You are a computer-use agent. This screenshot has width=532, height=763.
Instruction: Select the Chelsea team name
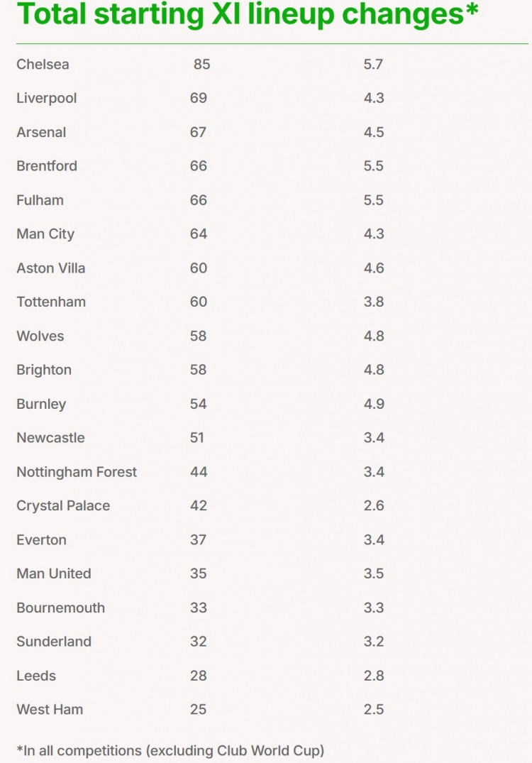43,65
